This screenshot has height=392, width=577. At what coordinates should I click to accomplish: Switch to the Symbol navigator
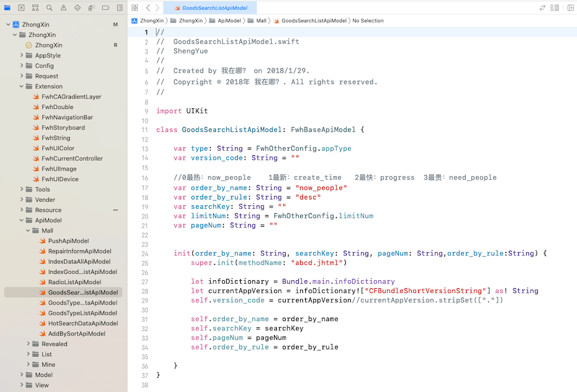pos(35,7)
